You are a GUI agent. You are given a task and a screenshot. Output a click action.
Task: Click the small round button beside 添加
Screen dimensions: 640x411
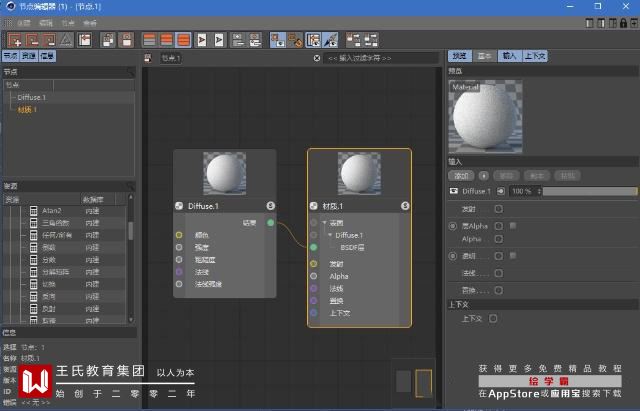tap(483, 176)
